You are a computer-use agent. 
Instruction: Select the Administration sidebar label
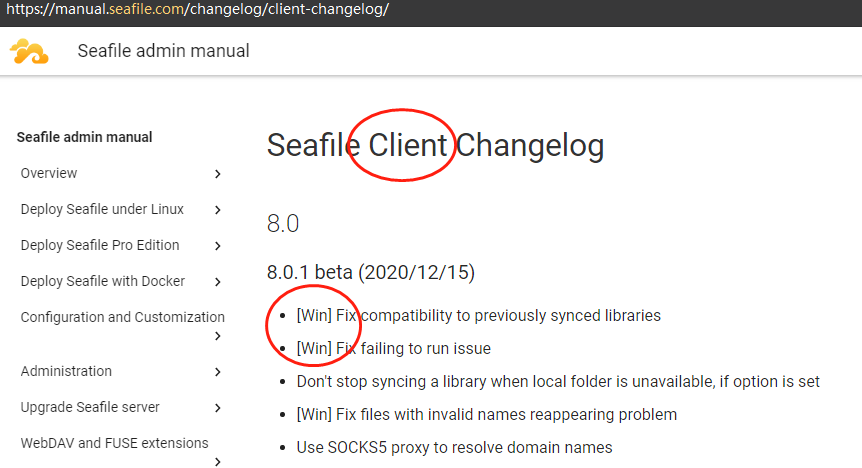[66, 372]
